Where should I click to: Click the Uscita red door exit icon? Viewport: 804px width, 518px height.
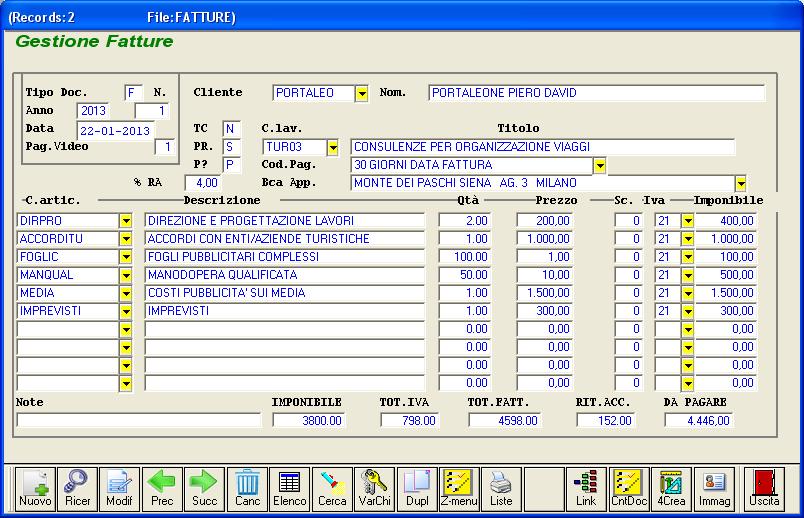(764, 489)
